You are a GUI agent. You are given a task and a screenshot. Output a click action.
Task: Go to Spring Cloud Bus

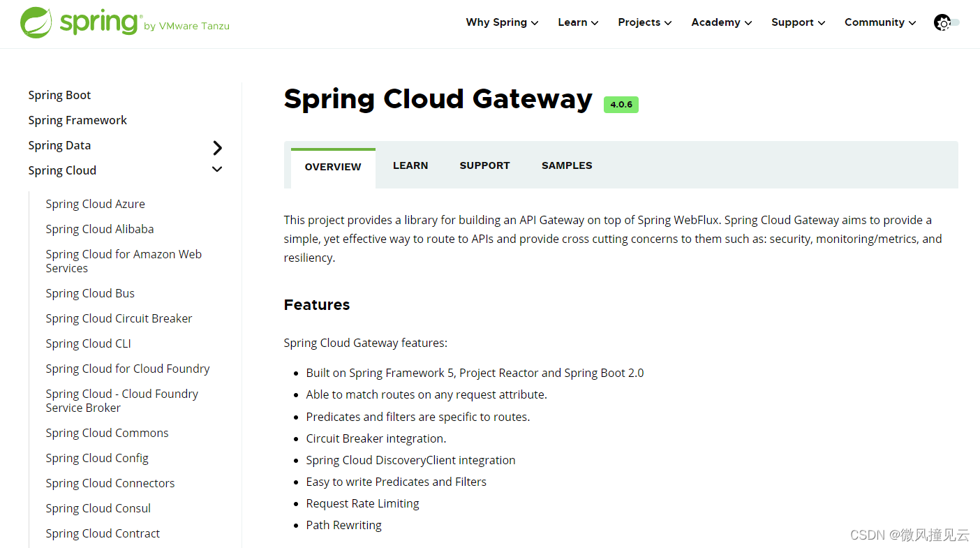pyautogui.click(x=90, y=293)
